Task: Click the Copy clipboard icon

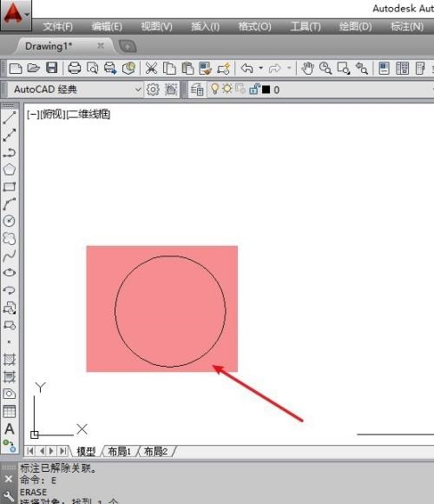Action: coord(169,68)
